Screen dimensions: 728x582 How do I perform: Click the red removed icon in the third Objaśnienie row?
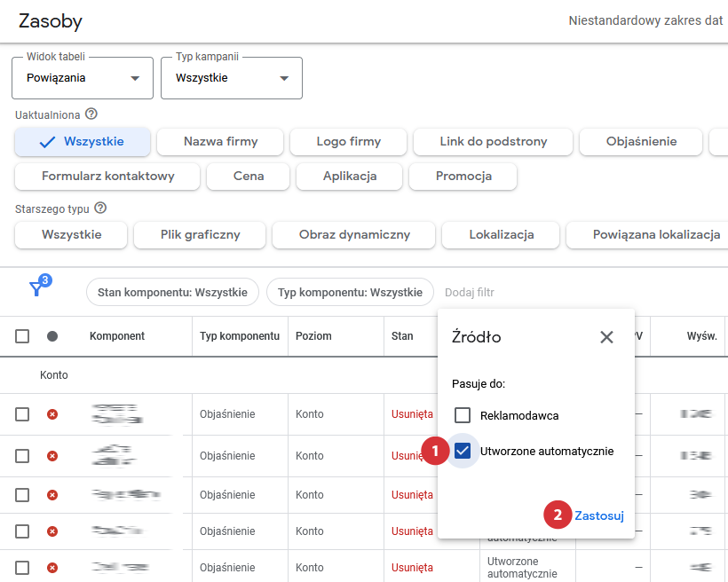[x=52, y=495]
